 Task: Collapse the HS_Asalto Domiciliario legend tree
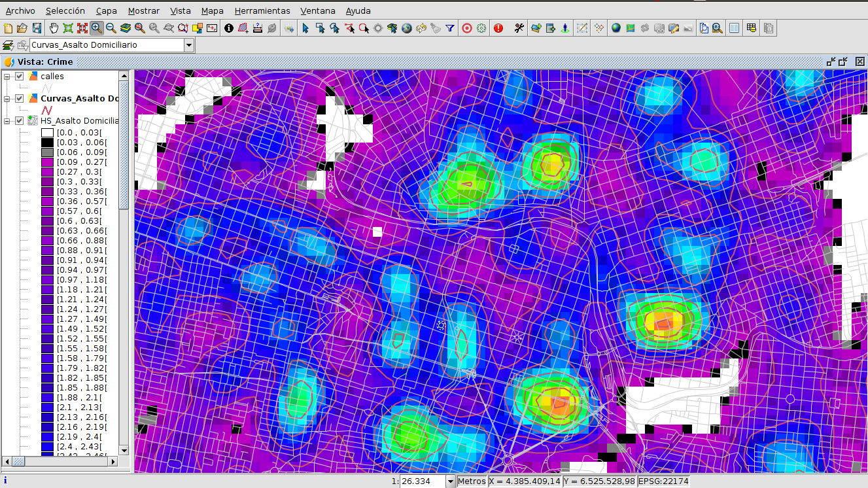point(7,121)
